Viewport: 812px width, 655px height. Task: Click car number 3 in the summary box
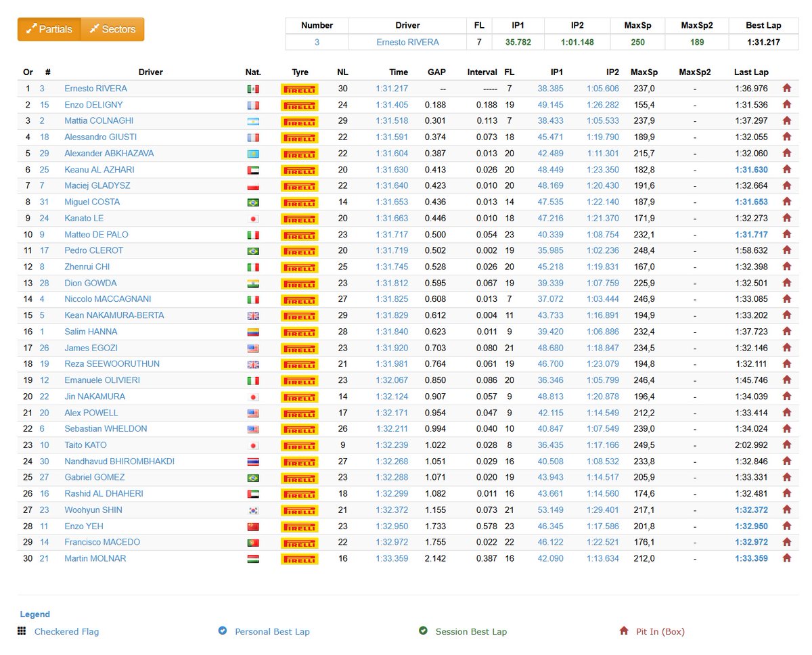[317, 42]
